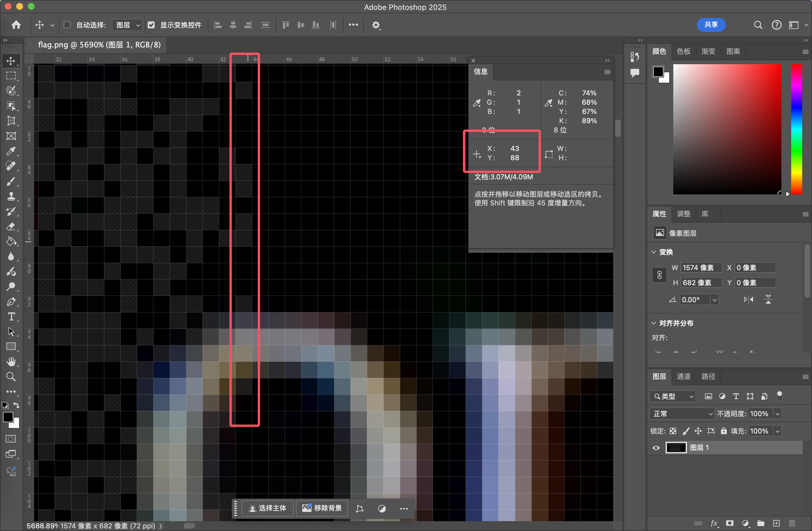812x531 pixels.
Task: Open the 正常 blend mode dropdown
Action: 682,414
